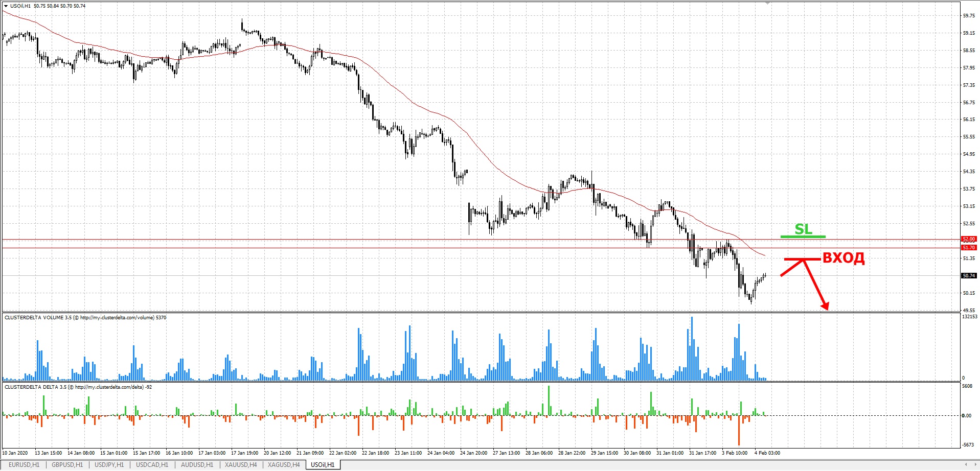Screen dimensions: 980x471
Task: Open the USDJPY,H1 chart tab
Action: pyautogui.click(x=109, y=465)
